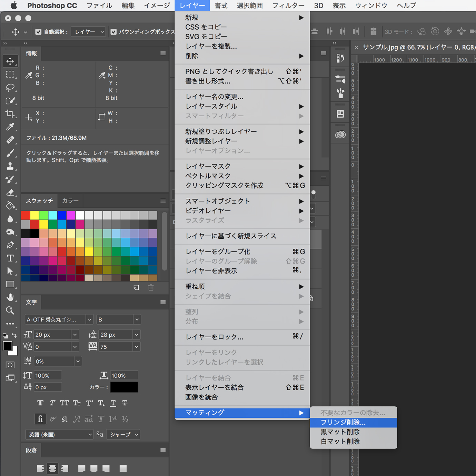Image resolution: width=476 pixels, height=476 pixels.
Task: Click the foreground color swatch
Action: pos(7,346)
